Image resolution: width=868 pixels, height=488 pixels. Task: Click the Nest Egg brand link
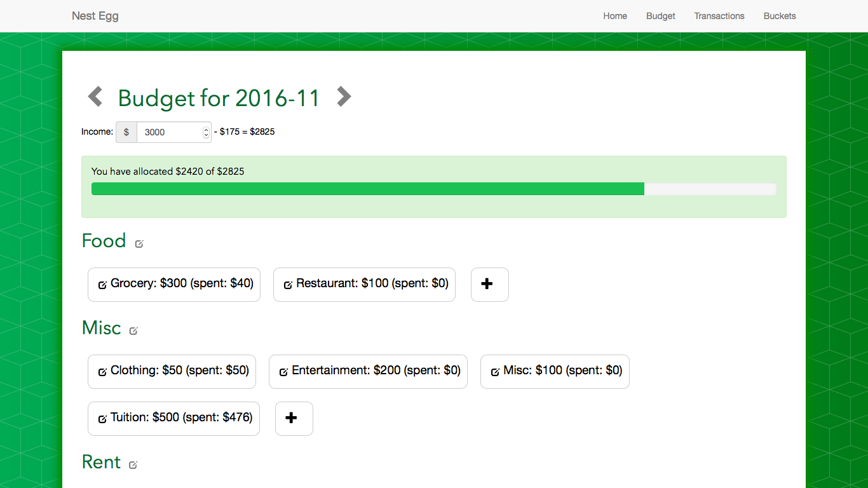click(95, 16)
